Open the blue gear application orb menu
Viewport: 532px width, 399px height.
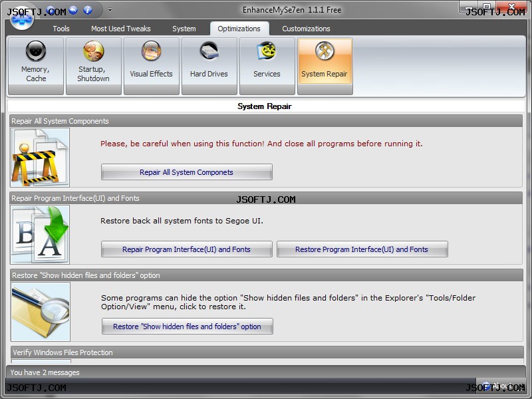click(x=21, y=19)
